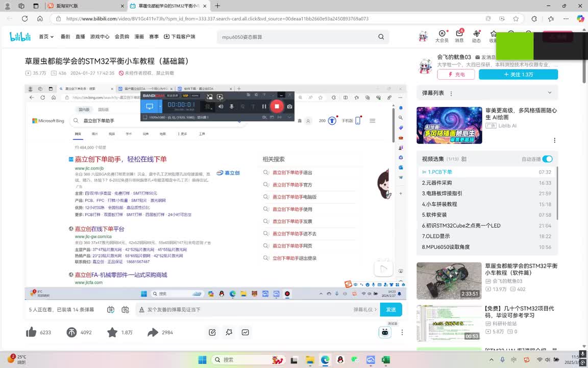Select the bilibili STM32 video browser tab
The width and height of the screenshot is (588, 368).
tap(168, 6)
